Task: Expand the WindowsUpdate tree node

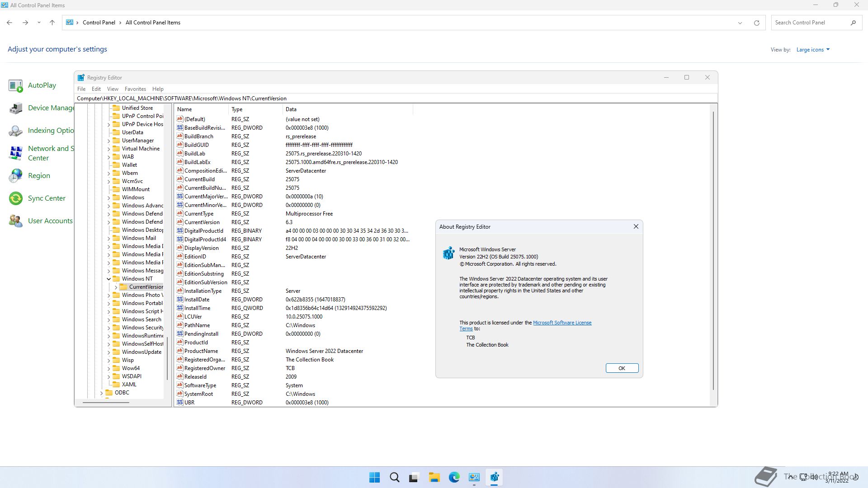Action: [x=108, y=352]
